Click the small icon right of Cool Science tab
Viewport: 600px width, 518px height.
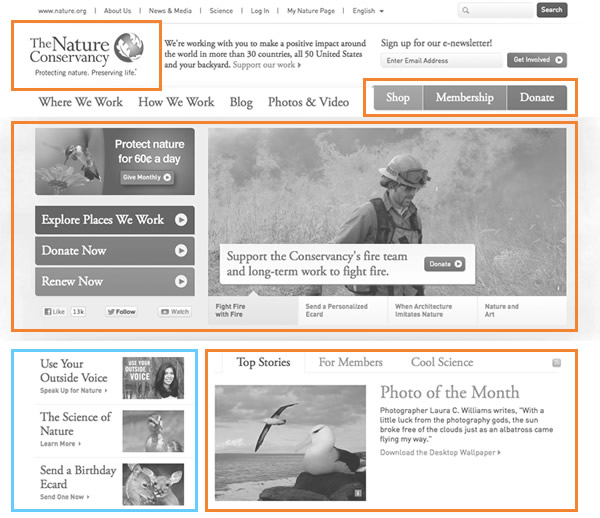(x=556, y=363)
